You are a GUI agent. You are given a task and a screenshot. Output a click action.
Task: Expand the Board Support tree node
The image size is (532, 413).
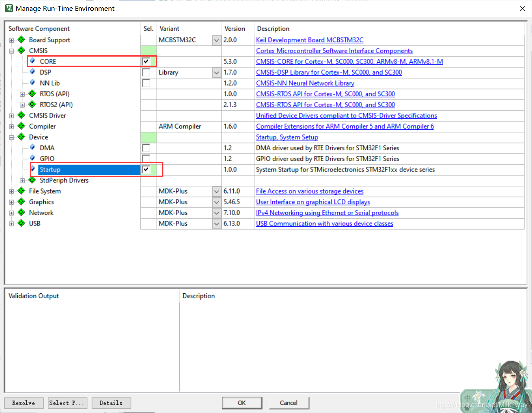(12, 40)
